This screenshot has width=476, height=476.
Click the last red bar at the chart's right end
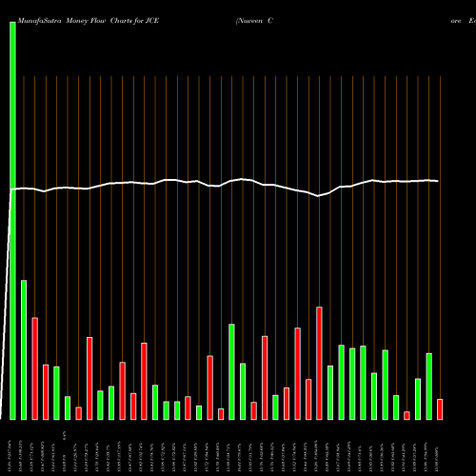tap(440, 409)
